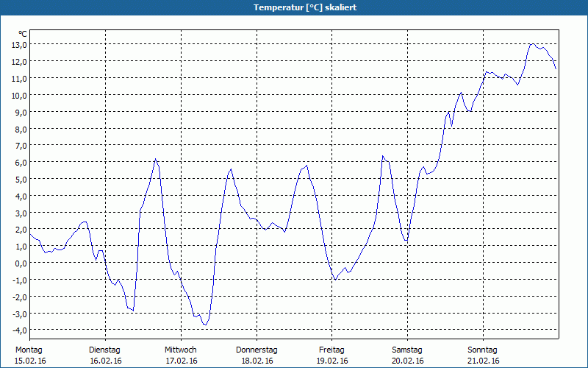Select the -4,0 y-axis label
This screenshot has height=368, width=588.
[x=18, y=330]
